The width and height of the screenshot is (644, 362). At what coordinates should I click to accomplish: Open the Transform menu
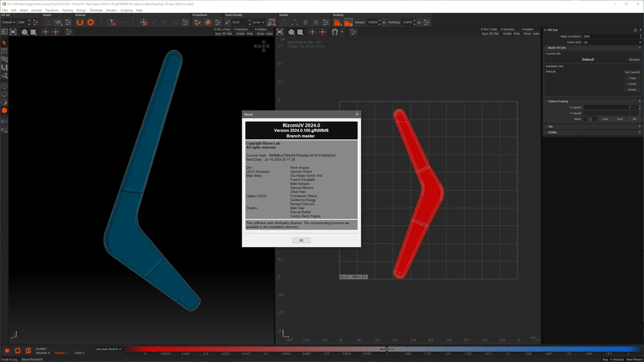52,10
